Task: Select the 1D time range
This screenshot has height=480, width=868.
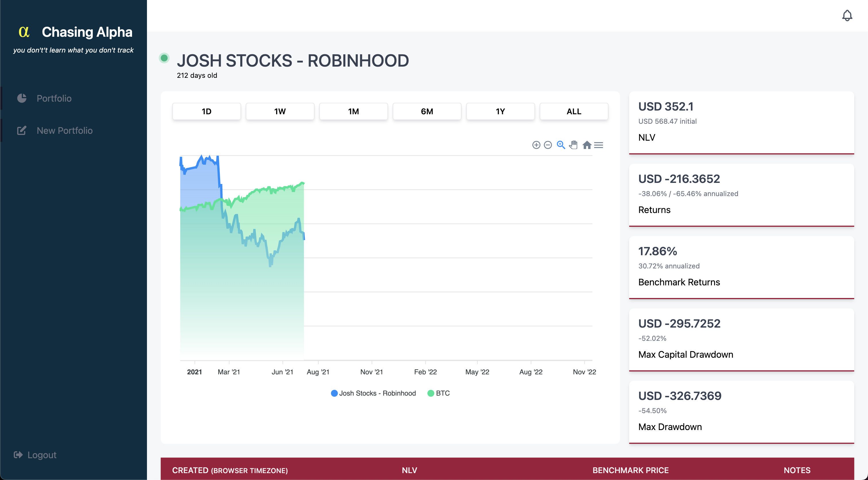Action: point(207,111)
